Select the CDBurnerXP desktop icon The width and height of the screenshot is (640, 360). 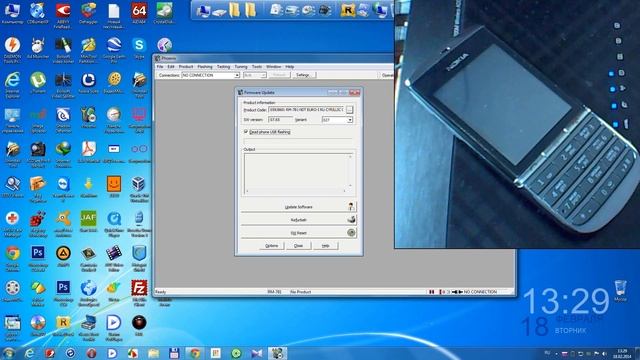[38, 13]
